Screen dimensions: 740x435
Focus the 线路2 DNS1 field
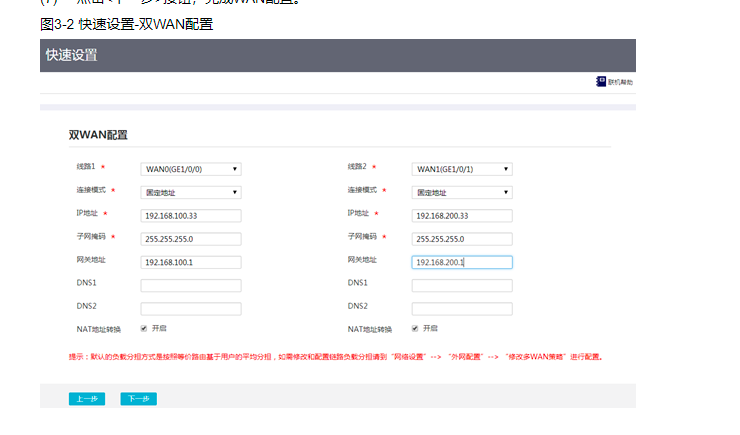click(x=462, y=285)
